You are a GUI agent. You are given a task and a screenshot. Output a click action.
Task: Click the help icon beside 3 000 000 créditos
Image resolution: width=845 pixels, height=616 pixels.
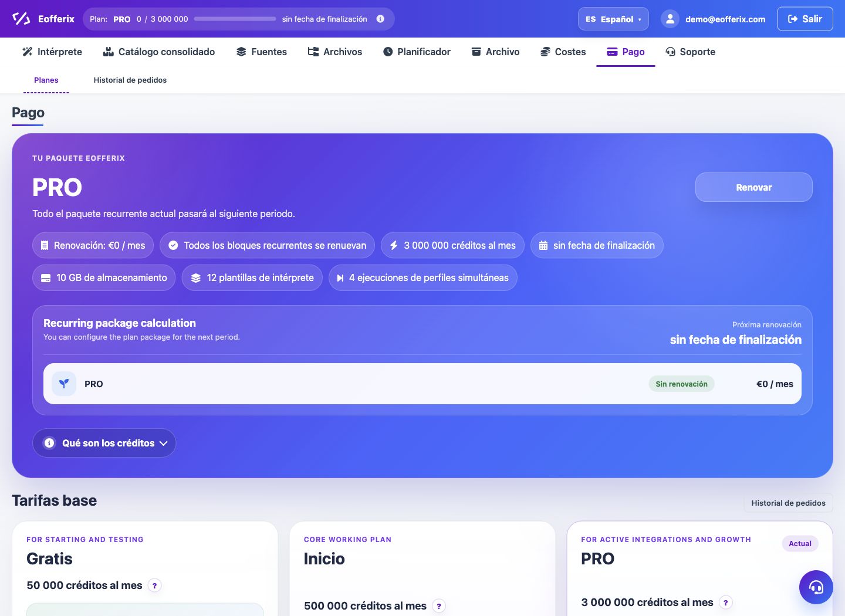coord(726,603)
